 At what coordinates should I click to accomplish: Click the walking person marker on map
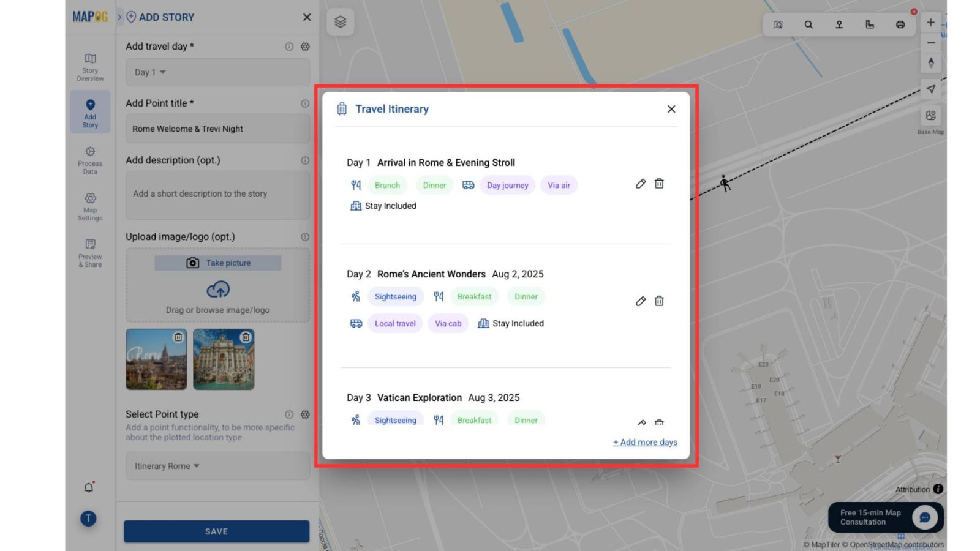tap(725, 183)
